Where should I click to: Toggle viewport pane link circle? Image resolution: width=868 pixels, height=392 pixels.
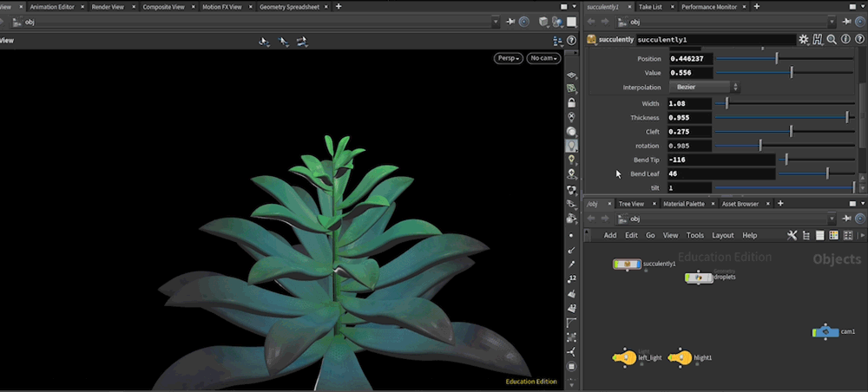[x=523, y=22]
